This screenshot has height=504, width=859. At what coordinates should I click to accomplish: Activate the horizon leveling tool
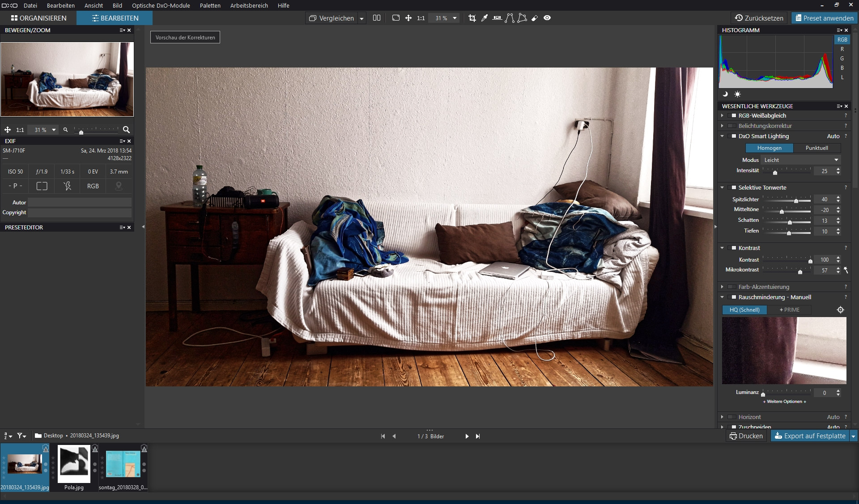497,18
